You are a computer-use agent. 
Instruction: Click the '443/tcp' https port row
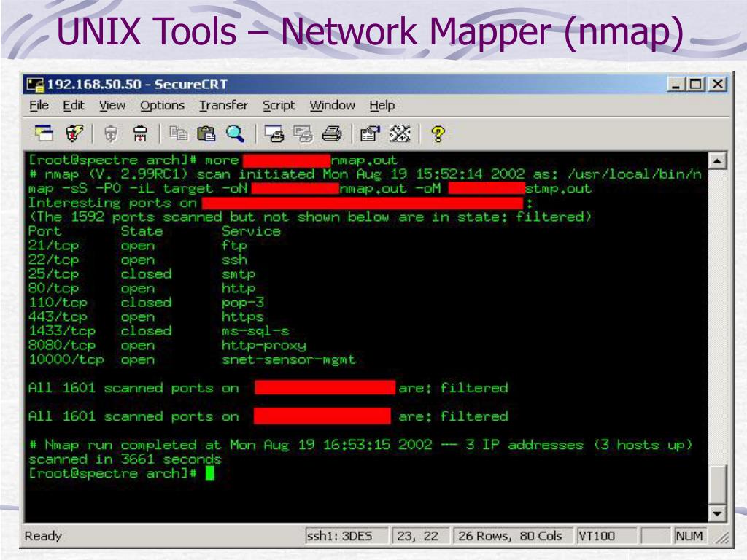[x=146, y=317]
